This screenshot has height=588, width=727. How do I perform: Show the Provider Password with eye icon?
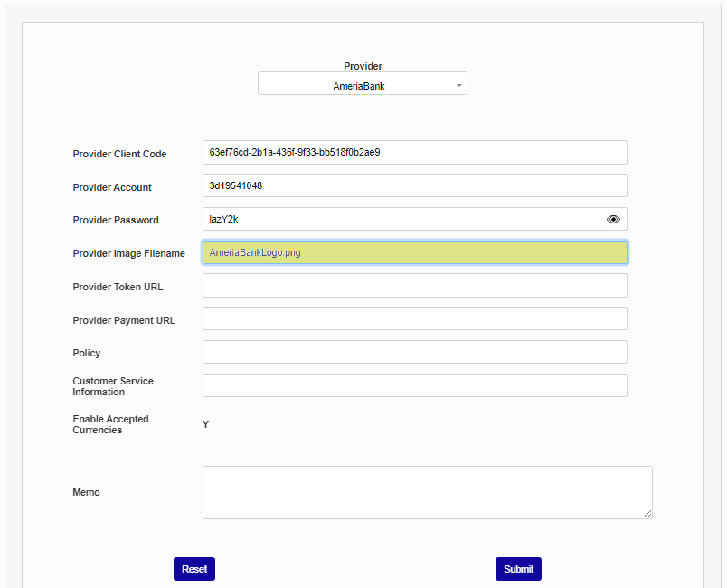pos(613,219)
